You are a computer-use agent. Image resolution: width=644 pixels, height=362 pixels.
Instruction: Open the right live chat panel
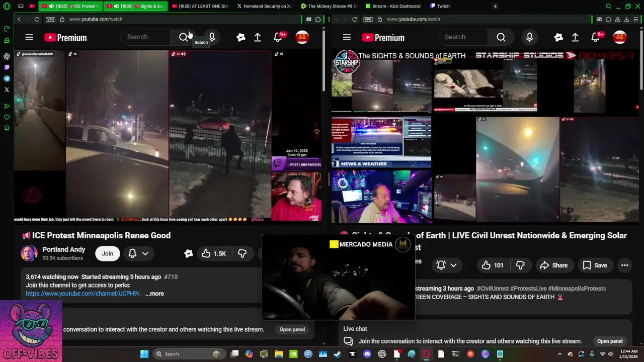click(x=610, y=341)
